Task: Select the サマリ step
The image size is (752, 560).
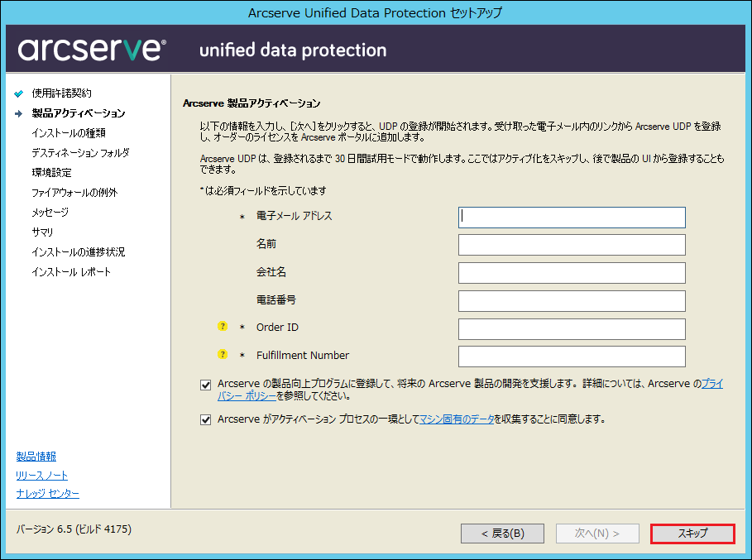Action: [x=42, y=232]
